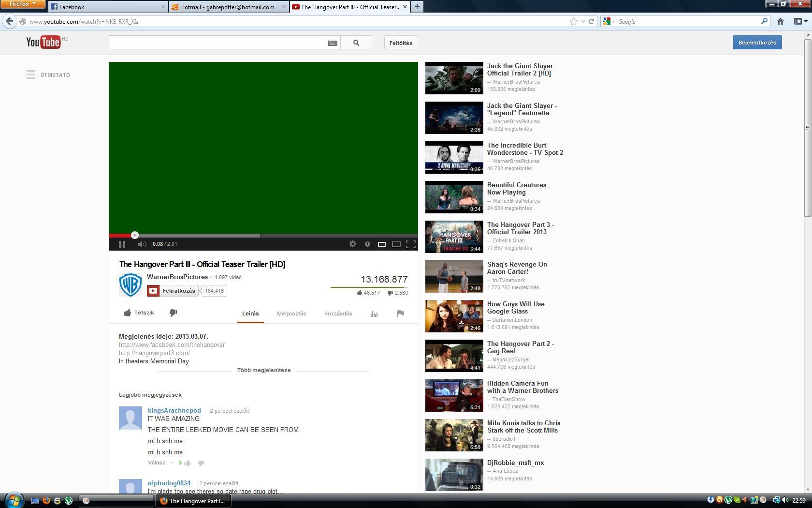Click the system tray volume icon
This screenshot has height=508, width=812.
point(785,500)
